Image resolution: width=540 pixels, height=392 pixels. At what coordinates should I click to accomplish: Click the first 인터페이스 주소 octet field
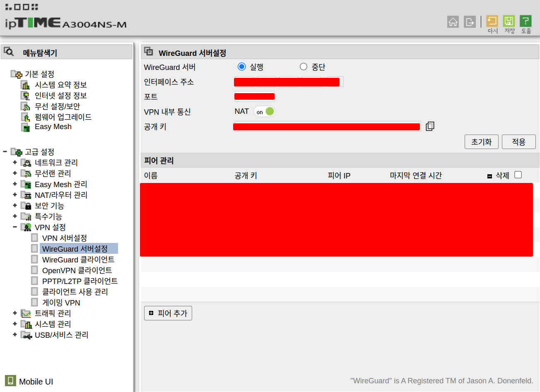(x=244, y=82)
